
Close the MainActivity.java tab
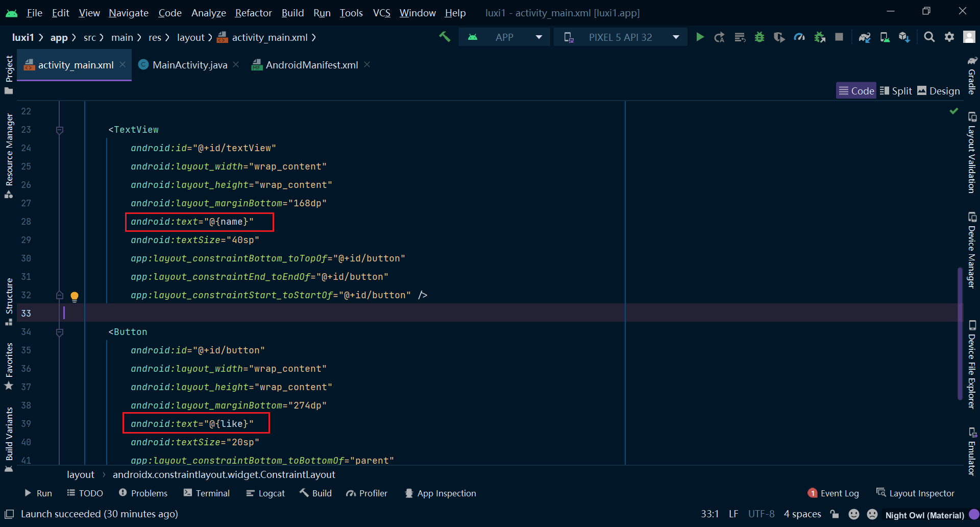tap(236, 64)
